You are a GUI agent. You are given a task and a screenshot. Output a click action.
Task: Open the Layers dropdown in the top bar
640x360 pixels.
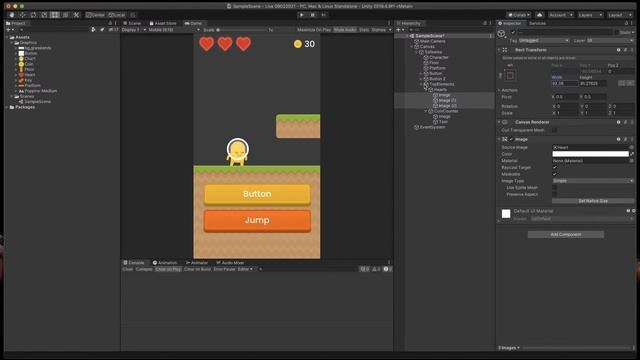(590, 15)
